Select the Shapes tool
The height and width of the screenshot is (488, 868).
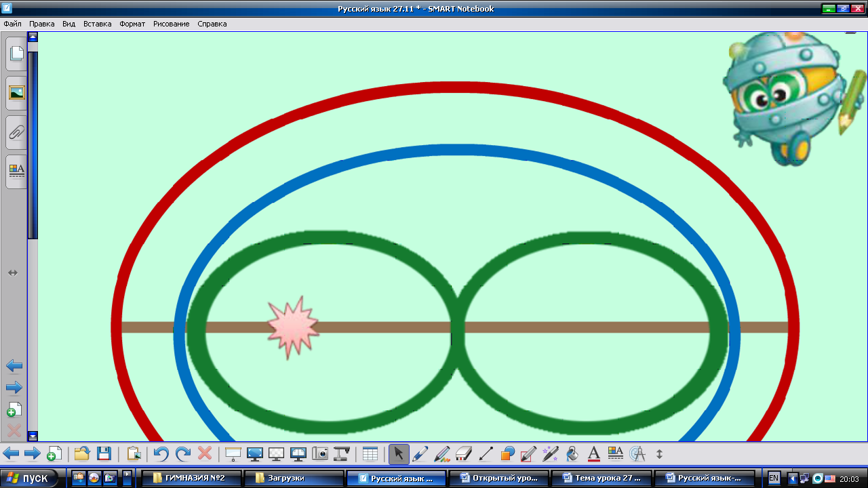tap(507, 453)
